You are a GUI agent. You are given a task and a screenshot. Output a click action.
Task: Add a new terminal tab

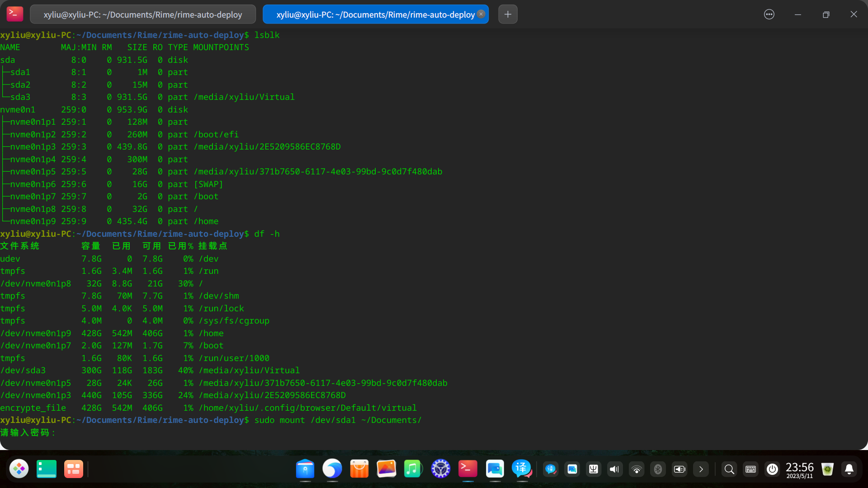[508, 14]
